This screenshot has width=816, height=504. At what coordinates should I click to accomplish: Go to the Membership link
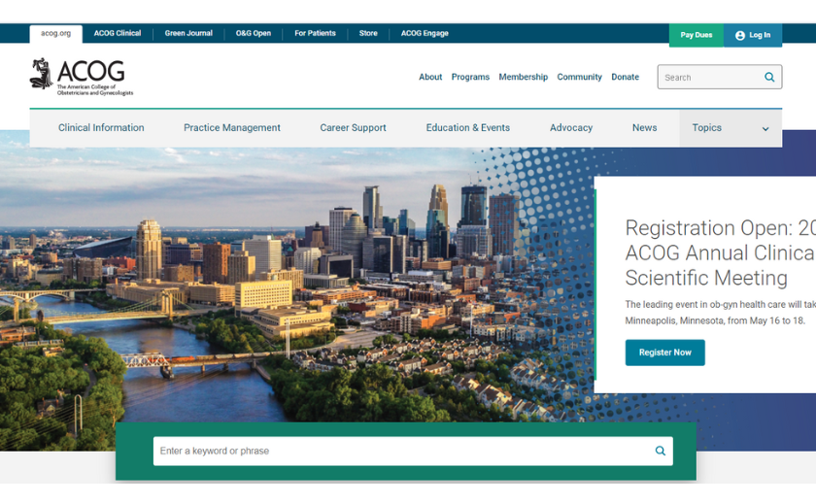pyautogui.click(x=523, y=77)
